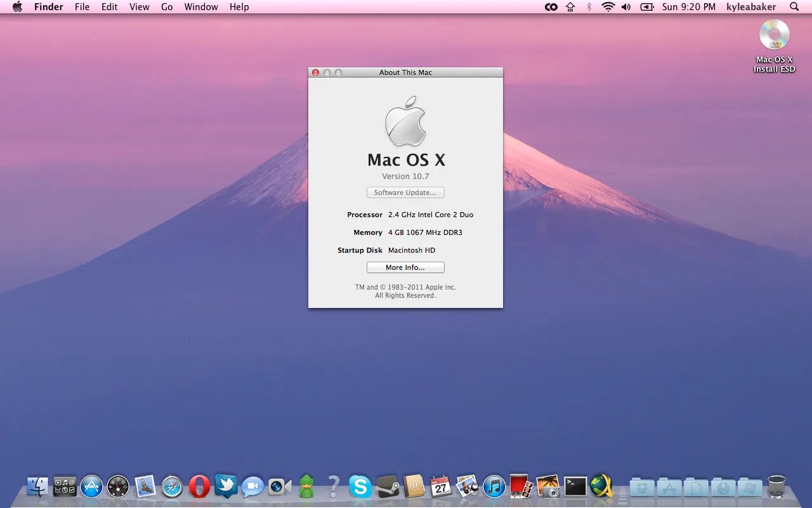
Task: Open the Applications folder stack in Dock
Action: coord(669,487)
